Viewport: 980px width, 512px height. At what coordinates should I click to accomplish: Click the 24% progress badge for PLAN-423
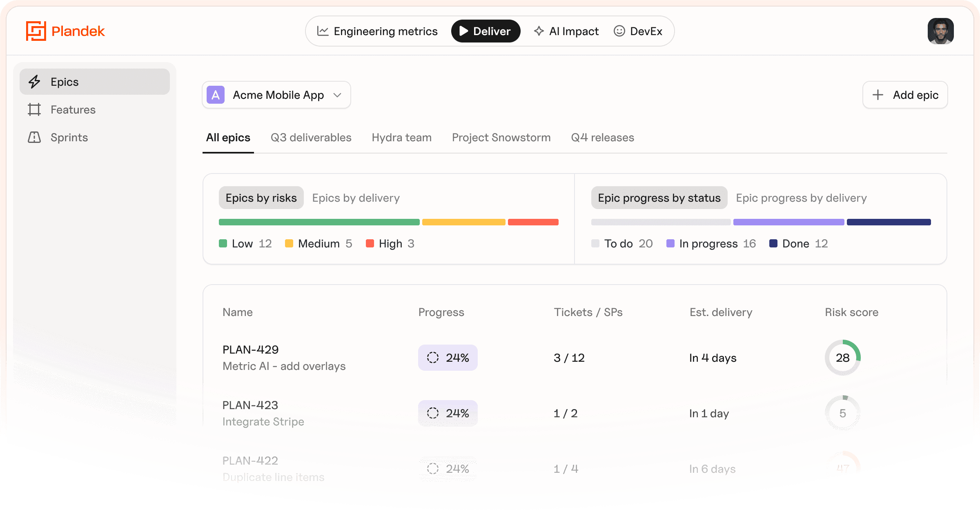click(448, 413)
